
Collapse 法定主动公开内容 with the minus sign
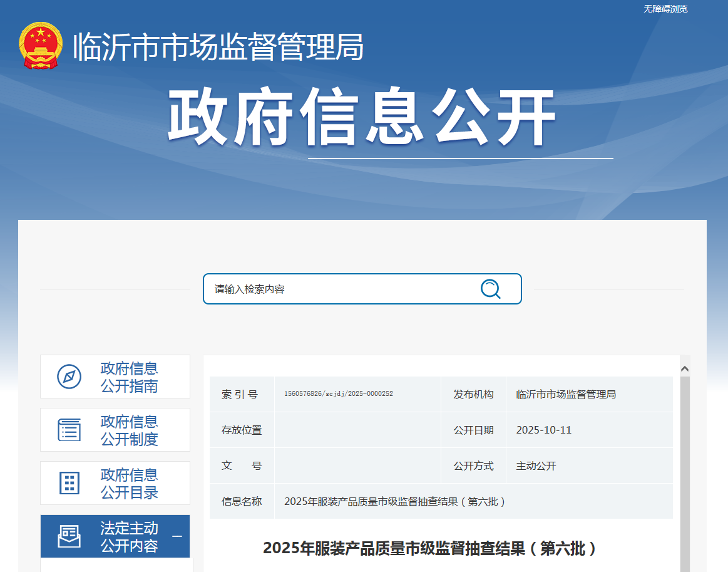[177, 537]
